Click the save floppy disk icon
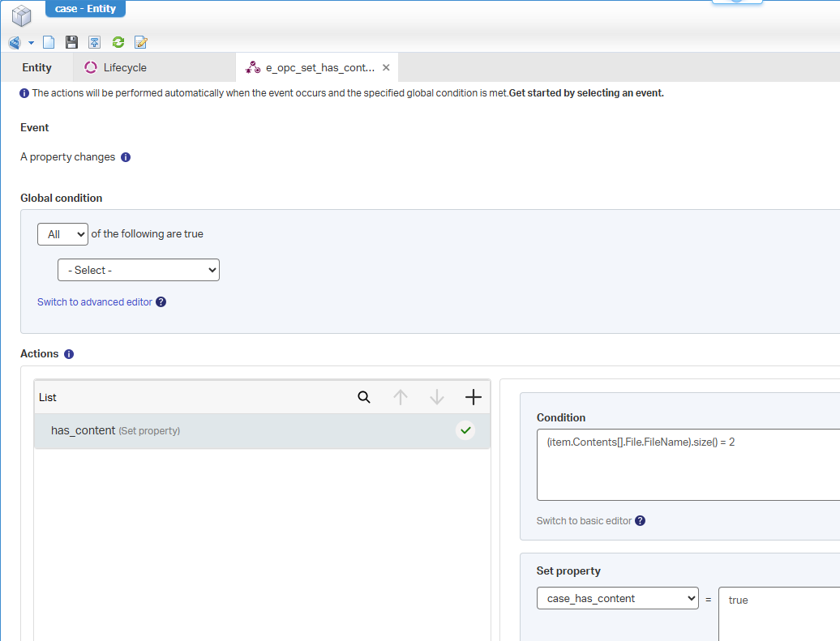Screen dimensions: 840x641 pos(71,42)
